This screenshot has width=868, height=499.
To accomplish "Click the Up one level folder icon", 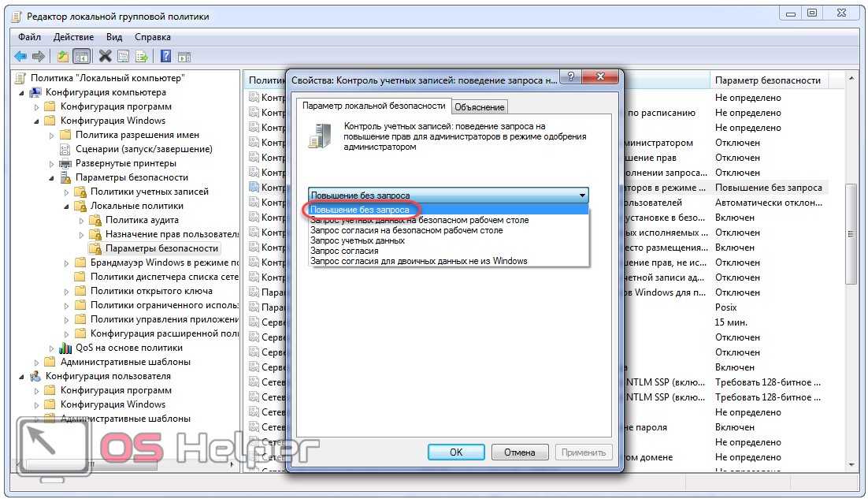I will [x=63, y=56].
